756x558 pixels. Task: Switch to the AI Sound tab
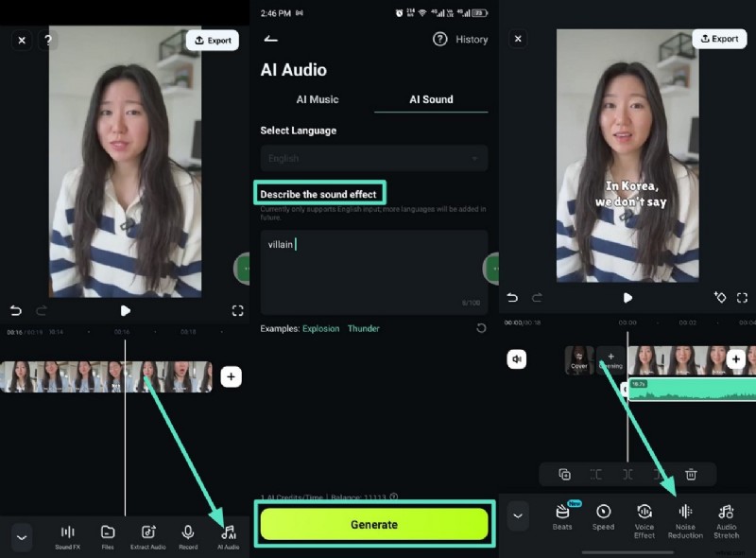tap(431, 99)
